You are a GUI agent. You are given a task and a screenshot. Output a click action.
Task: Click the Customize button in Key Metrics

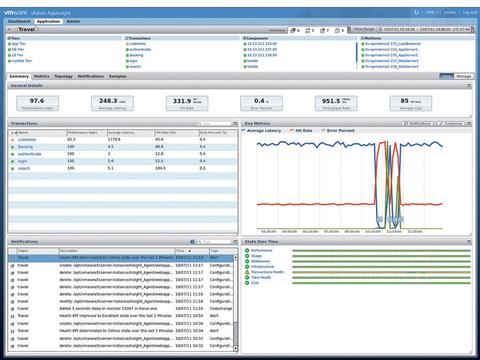(x=450, y=124)
